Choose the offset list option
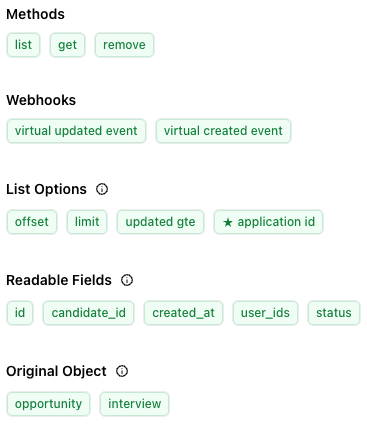The image size is (367, 424). coord(32,222)
